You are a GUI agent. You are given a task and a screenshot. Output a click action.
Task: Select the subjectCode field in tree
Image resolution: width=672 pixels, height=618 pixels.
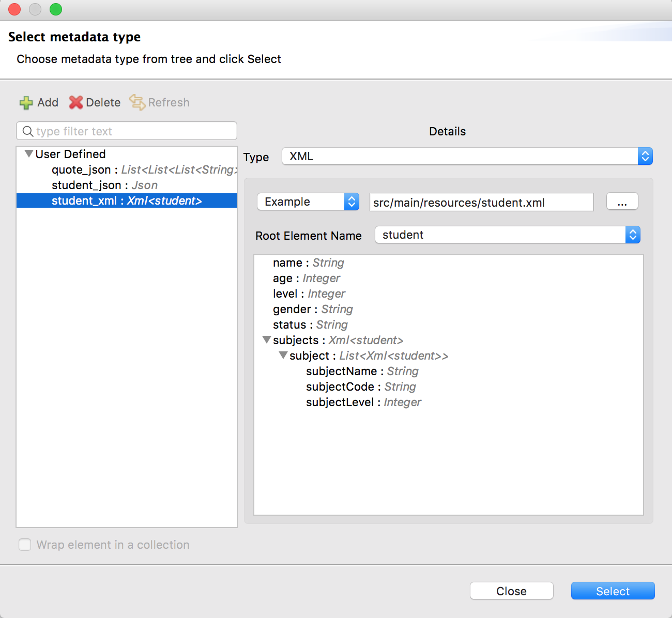click(x=340, y=387)
